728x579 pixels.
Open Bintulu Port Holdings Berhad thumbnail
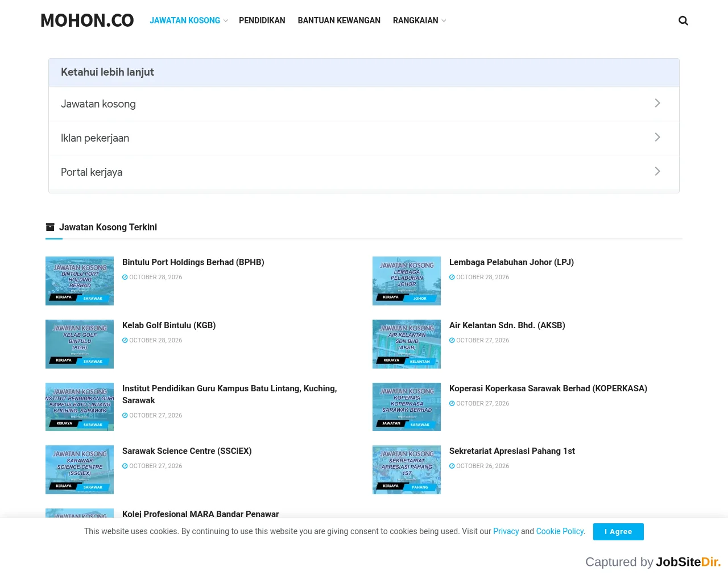(80, 281)
